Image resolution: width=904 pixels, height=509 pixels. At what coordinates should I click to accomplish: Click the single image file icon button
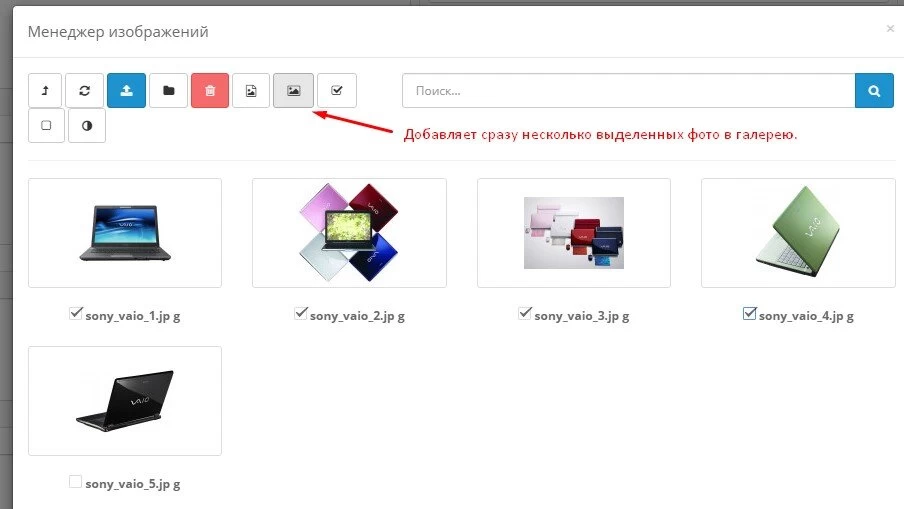coord(251,91)
